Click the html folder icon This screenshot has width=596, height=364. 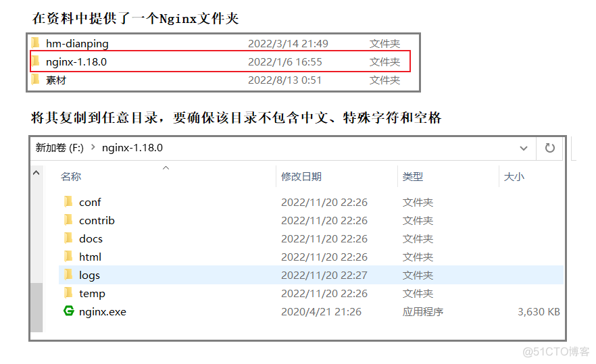pos(68,257)
